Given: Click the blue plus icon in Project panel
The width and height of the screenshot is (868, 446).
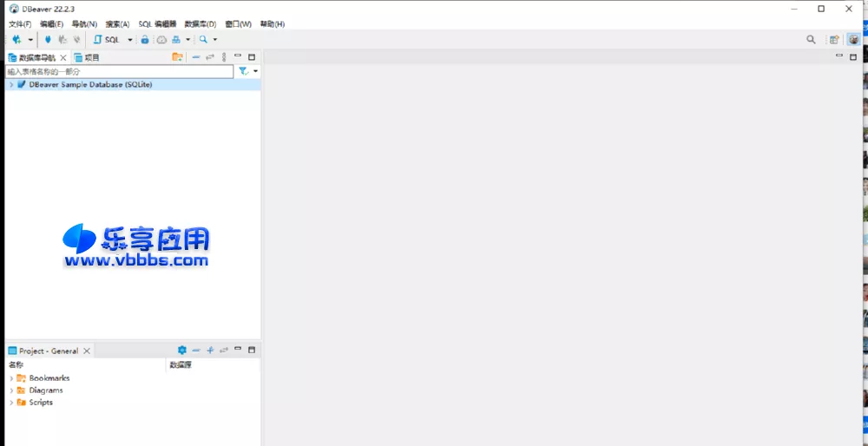Looking at the screenshot, I should (210, 351).
